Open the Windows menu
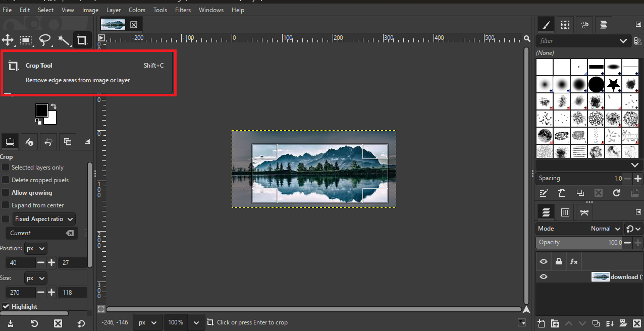The height and width of the screenshot is (331, 644). click(x=211, y=10)
